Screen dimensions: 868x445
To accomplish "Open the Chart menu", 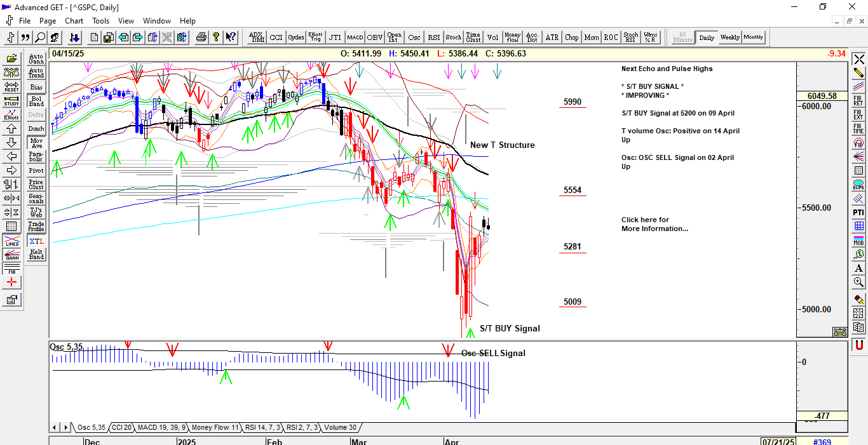I will (74, 21).
